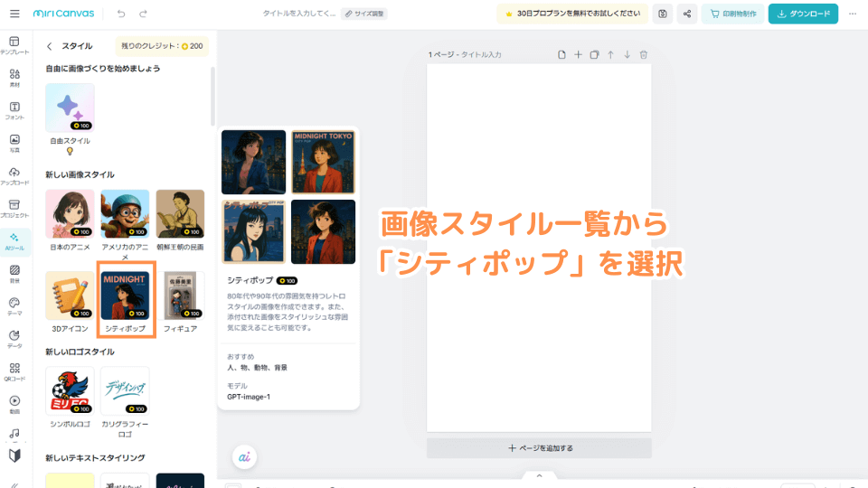
Task: Open the floating ai assistant button
Action: click(244, 457)
